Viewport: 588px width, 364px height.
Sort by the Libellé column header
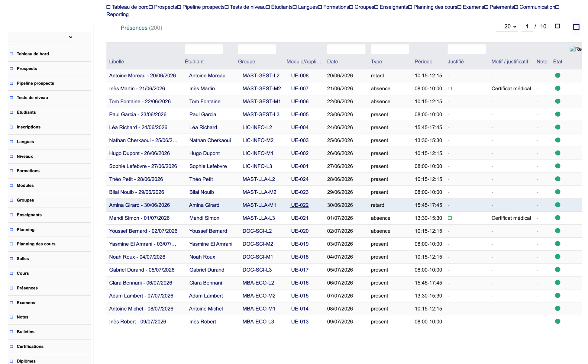117,62
